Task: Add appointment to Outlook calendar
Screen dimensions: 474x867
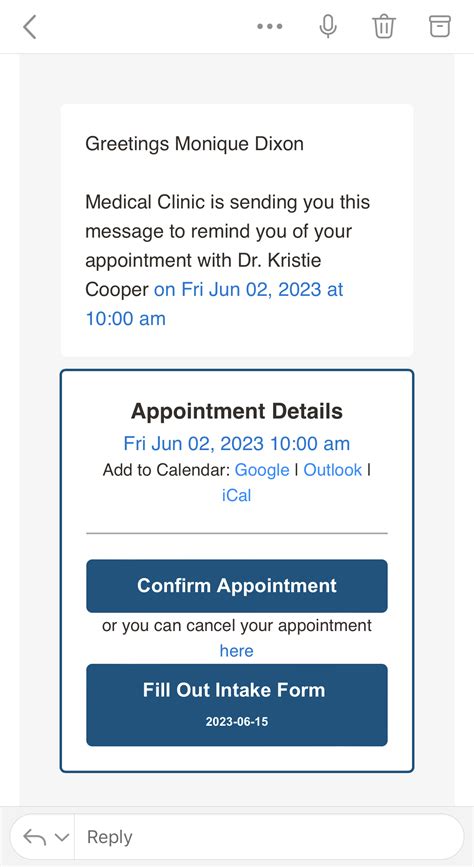Action: (x=332, y=470)
